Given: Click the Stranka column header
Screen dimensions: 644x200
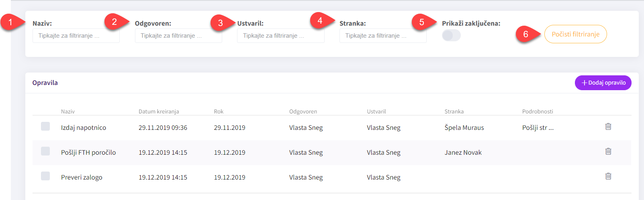Looking at the screenshot, I should tap(454, 111).
